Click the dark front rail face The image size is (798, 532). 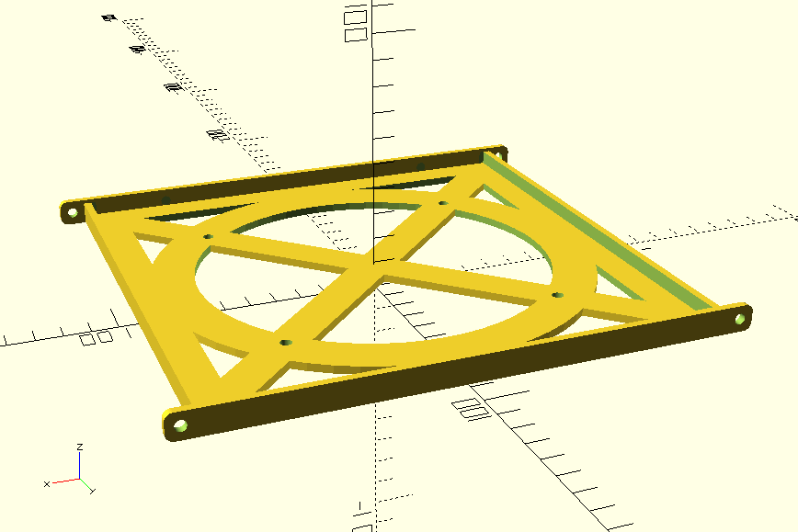tap(460, 369)
